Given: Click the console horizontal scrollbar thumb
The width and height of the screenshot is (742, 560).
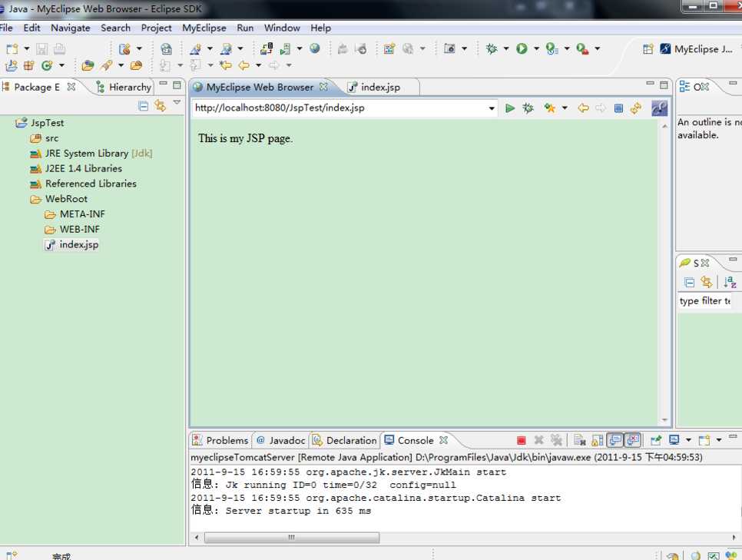Looking at the screenshot, I should pos(292,537).
